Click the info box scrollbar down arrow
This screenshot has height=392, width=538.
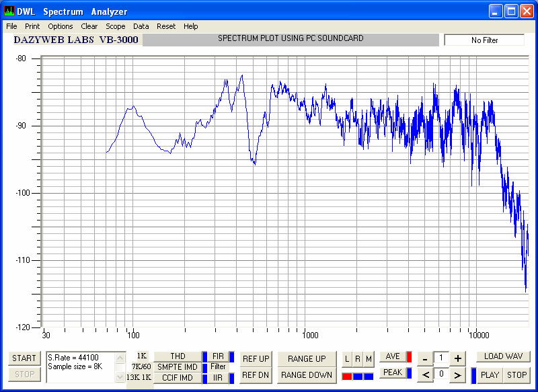coord(120,377)
